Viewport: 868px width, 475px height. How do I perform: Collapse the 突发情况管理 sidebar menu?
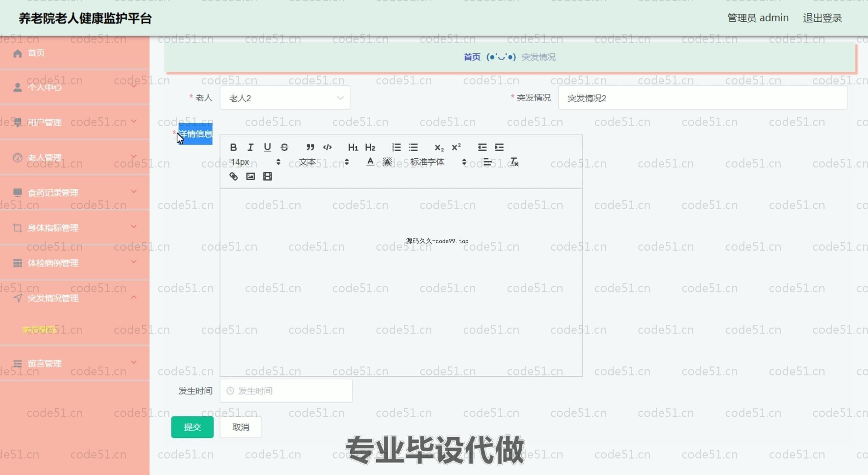point(74,298)
